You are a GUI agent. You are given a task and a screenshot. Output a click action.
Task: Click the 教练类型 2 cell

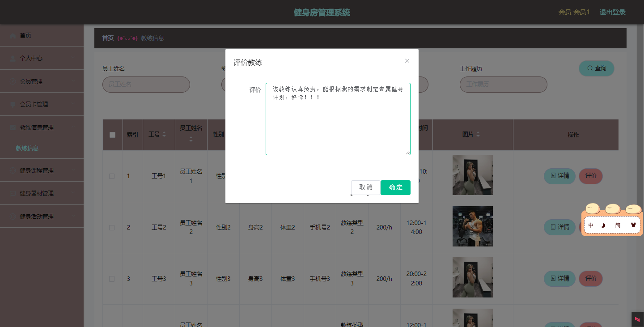[352, 227]
